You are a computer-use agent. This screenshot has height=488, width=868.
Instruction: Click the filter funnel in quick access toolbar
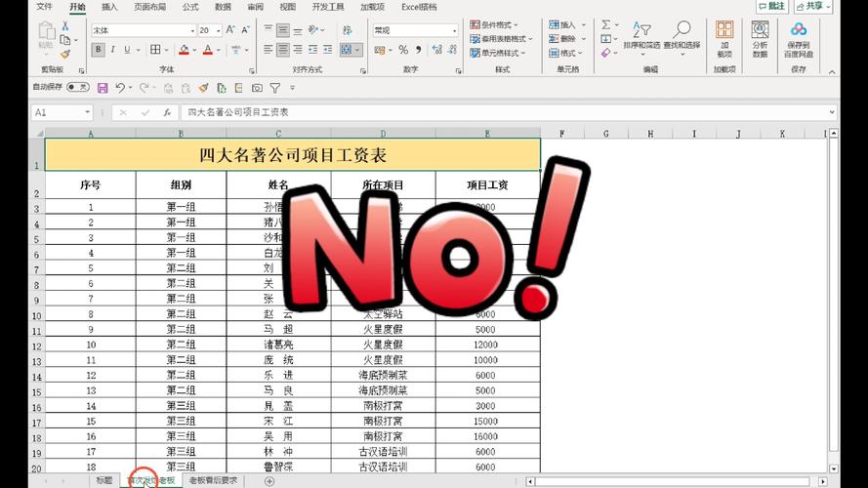(x=275, y=88)
